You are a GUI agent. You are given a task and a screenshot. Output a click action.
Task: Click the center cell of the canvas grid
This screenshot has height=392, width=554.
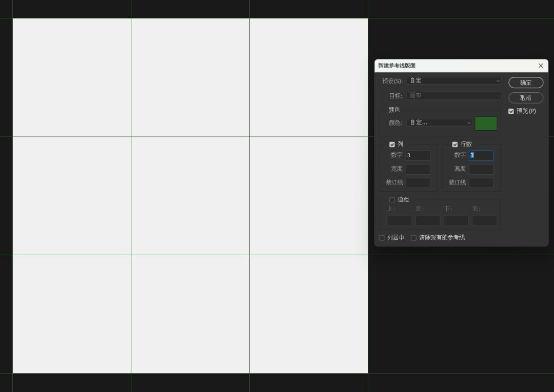click(190, 196)
